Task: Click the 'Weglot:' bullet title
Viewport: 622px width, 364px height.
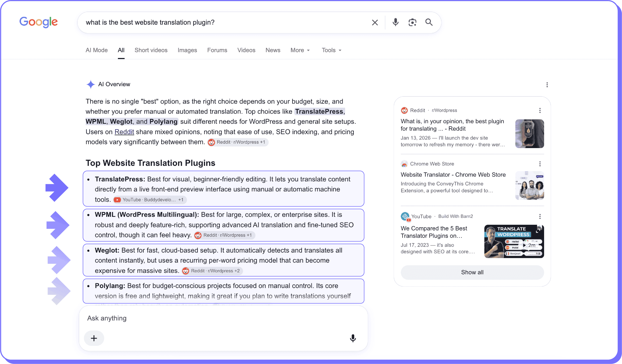Action: pos(107,250)
